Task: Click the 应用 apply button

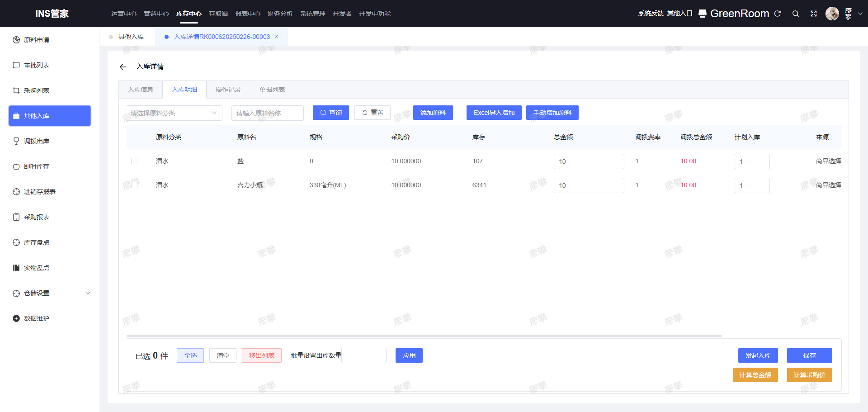Action: (x=409, y=355)
